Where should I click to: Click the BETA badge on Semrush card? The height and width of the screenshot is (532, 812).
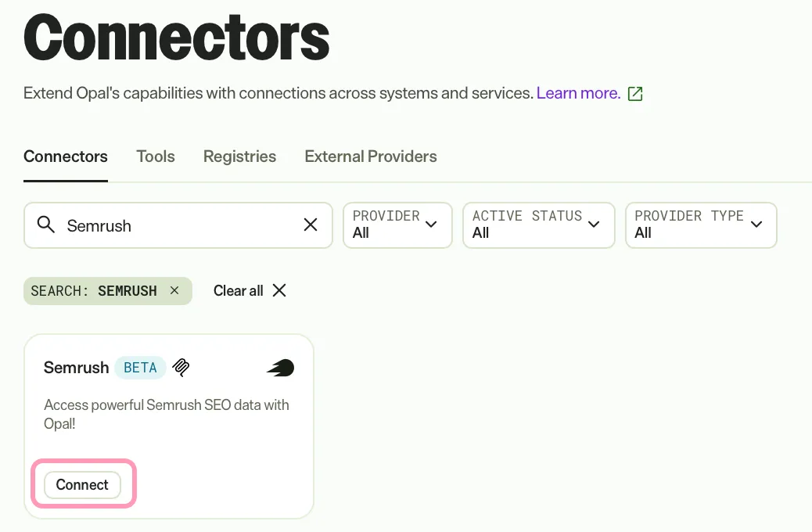[x=140, y=368]
